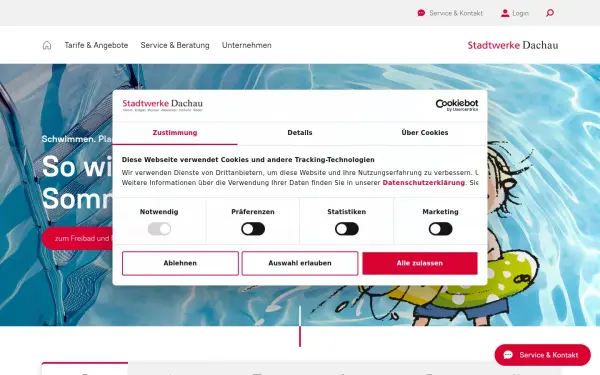
Task: Switch to the Zustimmung tab
Action: (175, 133)
